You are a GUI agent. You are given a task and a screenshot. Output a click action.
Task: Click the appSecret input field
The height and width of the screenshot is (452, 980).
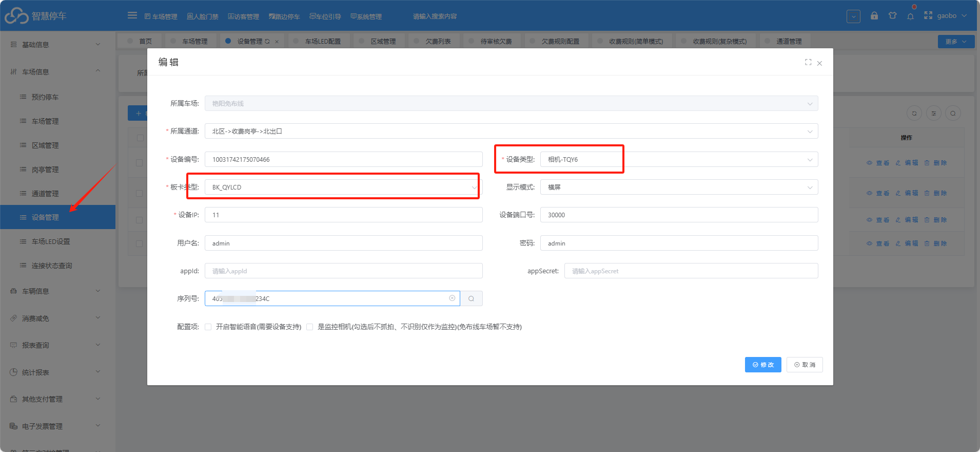tap(691, 271)
